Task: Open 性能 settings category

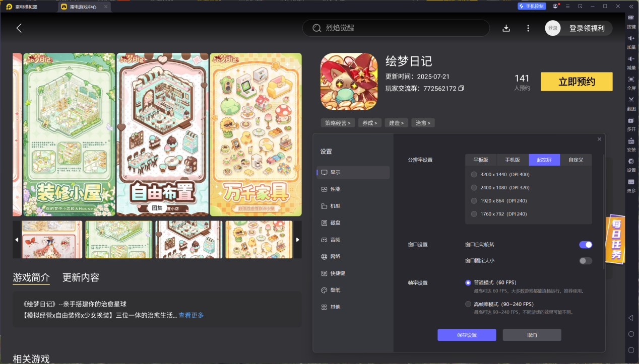Action: coord(353,189)
